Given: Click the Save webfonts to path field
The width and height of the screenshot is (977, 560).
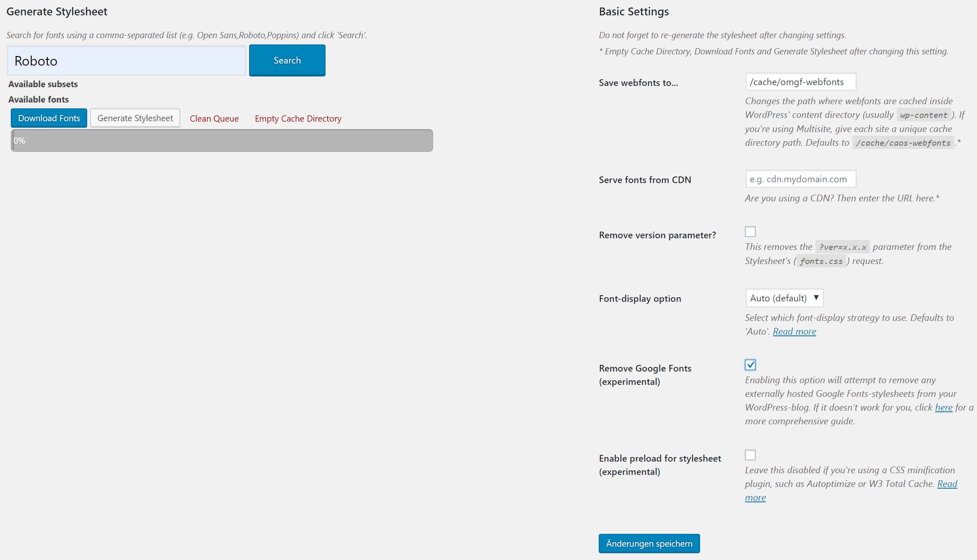Looking at the screenshot, I should 800,82.
